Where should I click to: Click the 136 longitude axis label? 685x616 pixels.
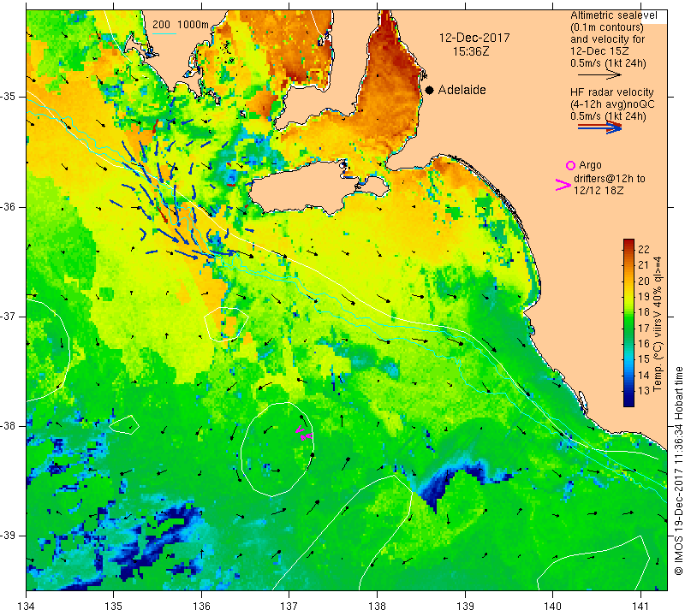[x=201, y=607]
